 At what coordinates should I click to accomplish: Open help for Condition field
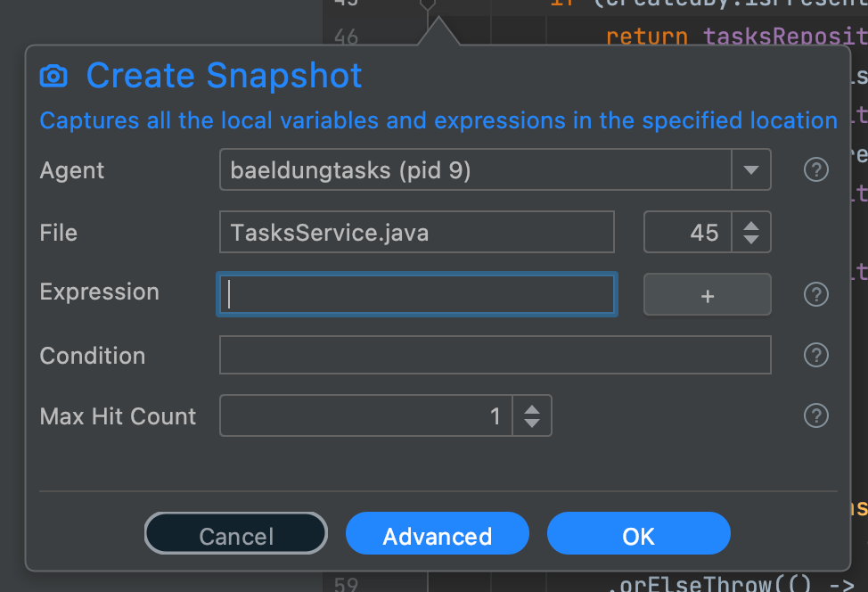816,355
